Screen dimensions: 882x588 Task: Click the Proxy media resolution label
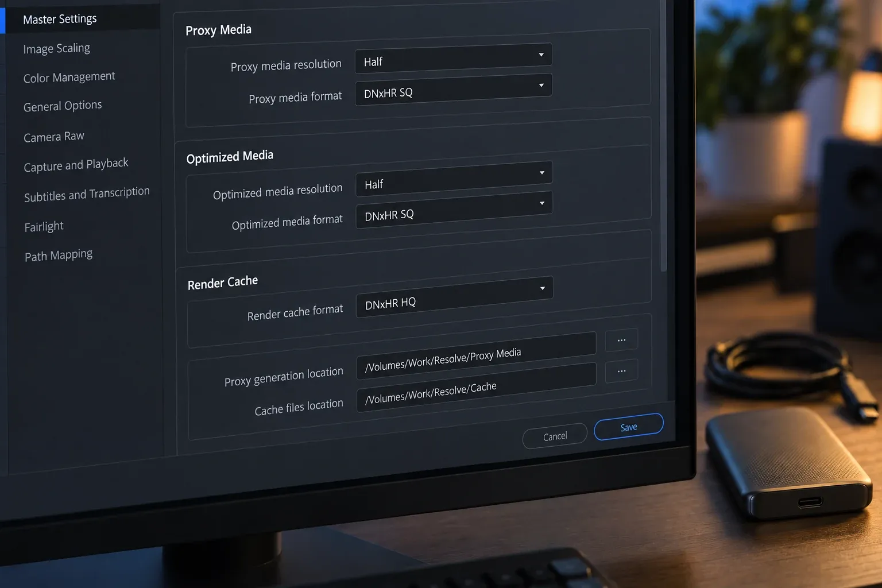286,65
